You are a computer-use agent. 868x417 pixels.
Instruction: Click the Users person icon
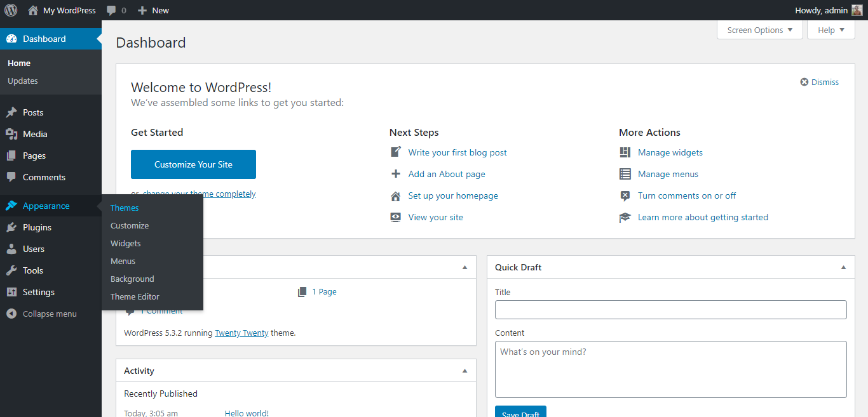pyautogui.click(x=11, y=249)
